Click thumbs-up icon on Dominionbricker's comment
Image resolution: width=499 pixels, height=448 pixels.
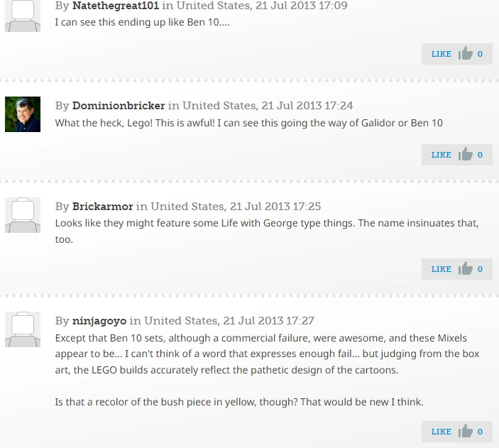[465, 155]
